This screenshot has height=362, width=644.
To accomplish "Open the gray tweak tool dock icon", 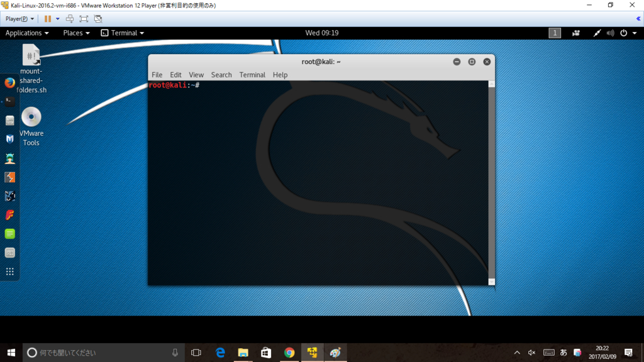I will coord(10,253).
